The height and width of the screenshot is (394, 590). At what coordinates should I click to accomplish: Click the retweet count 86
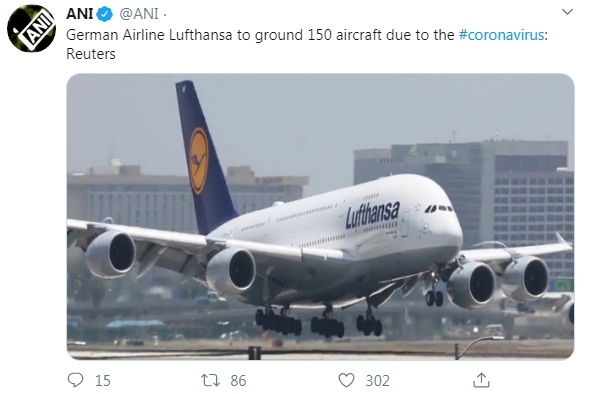coord(238,381)
